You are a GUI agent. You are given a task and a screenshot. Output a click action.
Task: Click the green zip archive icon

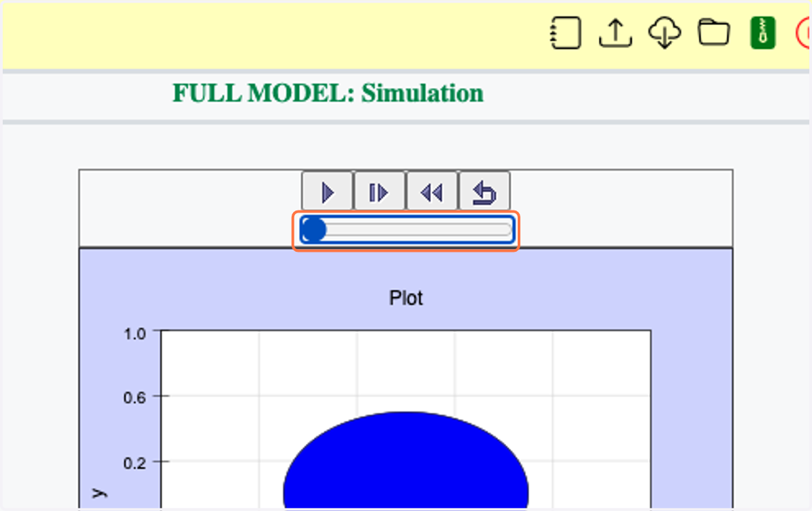[x=762, y=32]
